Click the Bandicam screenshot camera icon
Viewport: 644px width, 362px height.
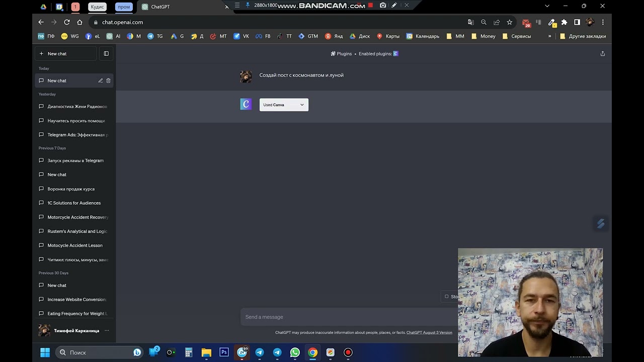point(383,5)
